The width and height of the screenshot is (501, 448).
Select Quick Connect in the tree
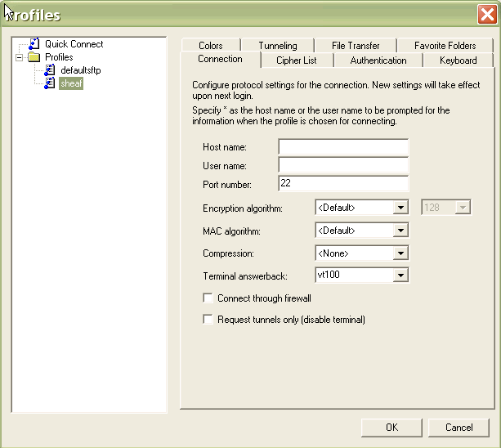[x=74, y=44]
